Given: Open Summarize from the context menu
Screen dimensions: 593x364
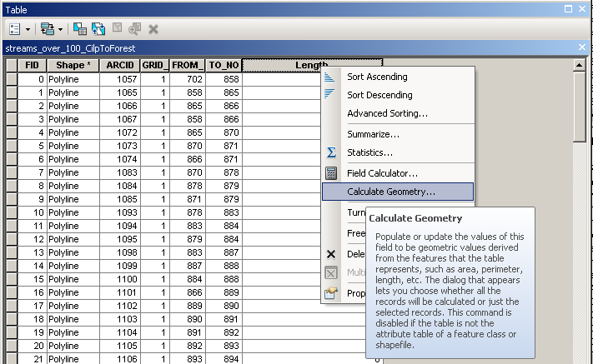Looking at the screenshot, I should tap(373, 133).
